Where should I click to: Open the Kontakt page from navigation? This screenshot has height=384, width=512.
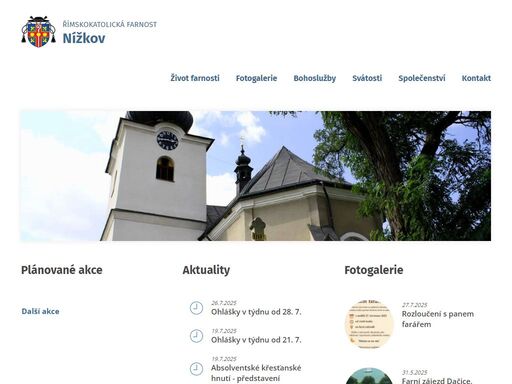(x=476, y=78)
